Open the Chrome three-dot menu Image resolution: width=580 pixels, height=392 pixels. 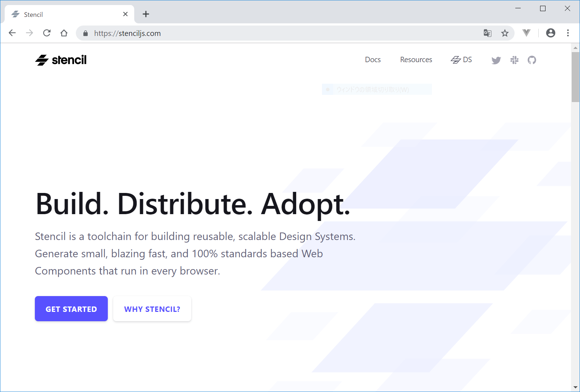point(568,33)
